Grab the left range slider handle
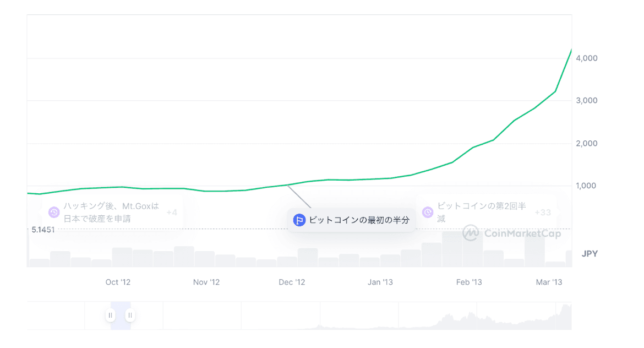 [111, 316]
